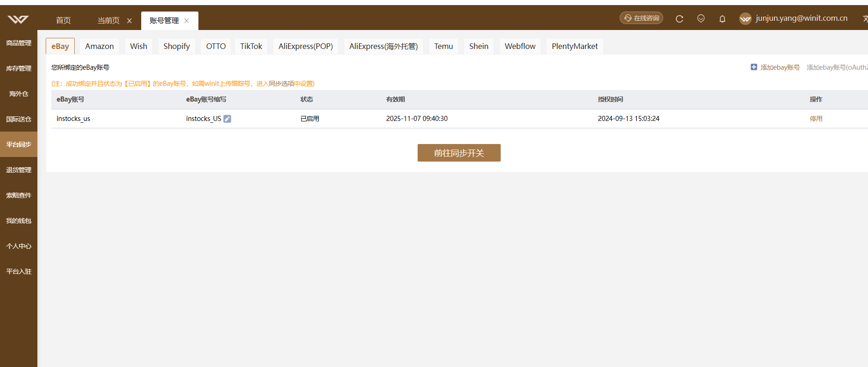Image resolution: width=868 pixels, height=367 pixels.
Task: Click the orange note about 已启用 accounts
Action: (183, 84)
